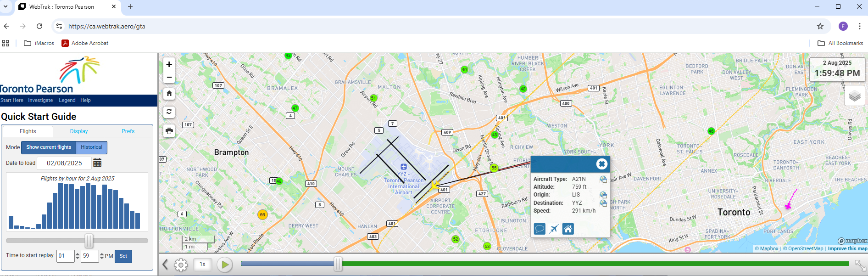This screenshot has height=276, width=868.
Task: Zoom in on the map
Action: [x=169, y=64]
